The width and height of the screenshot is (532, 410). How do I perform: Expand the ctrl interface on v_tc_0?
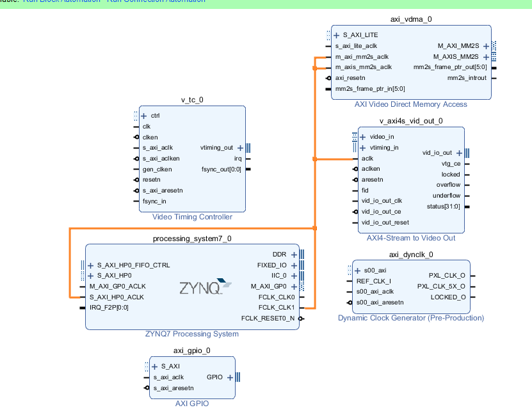click(x=144, y=116)
